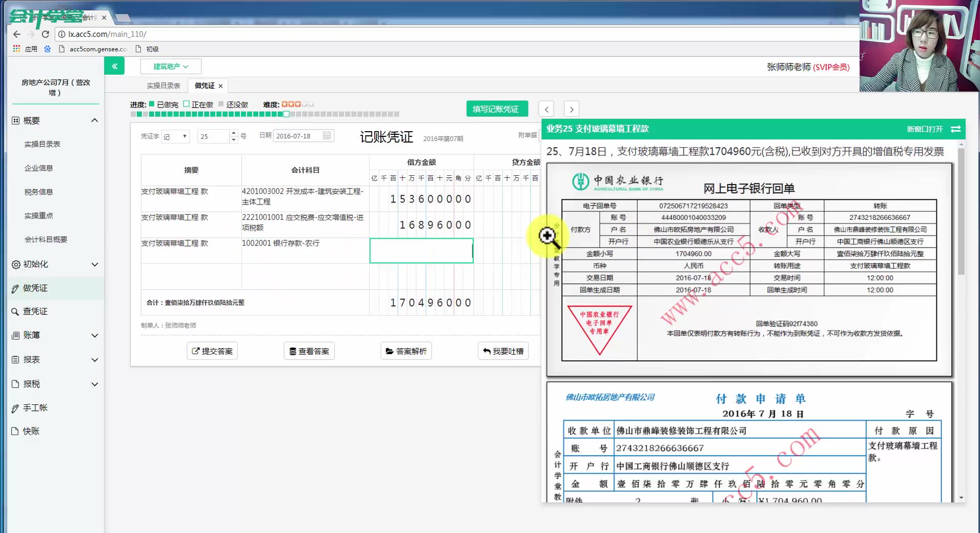Click the 做凭证 pencil icon

15,289
